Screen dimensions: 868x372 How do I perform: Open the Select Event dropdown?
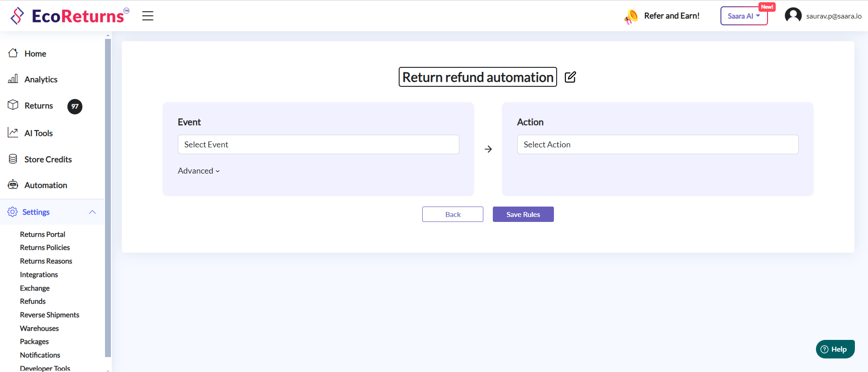pyautogui.click(x=318, y=145)
